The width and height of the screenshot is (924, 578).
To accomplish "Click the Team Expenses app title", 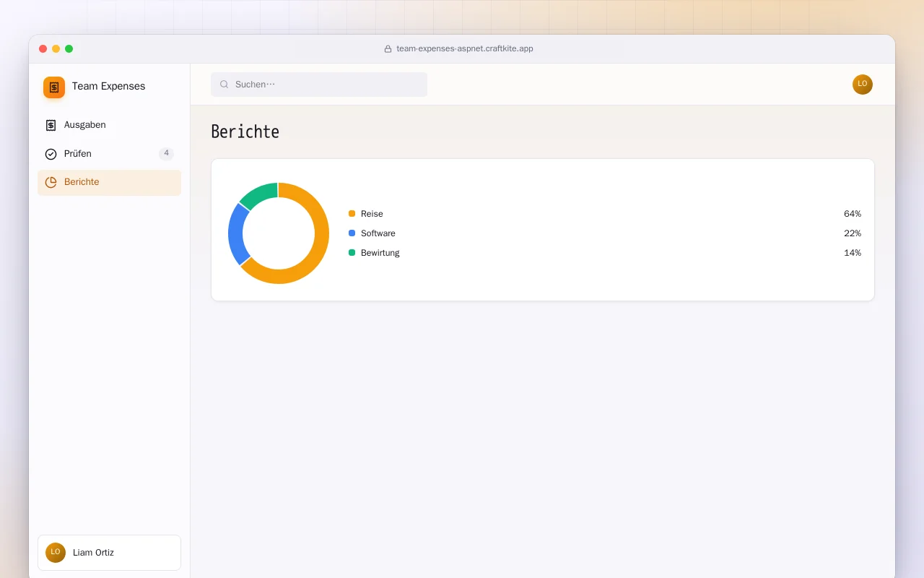I will 108,86.
